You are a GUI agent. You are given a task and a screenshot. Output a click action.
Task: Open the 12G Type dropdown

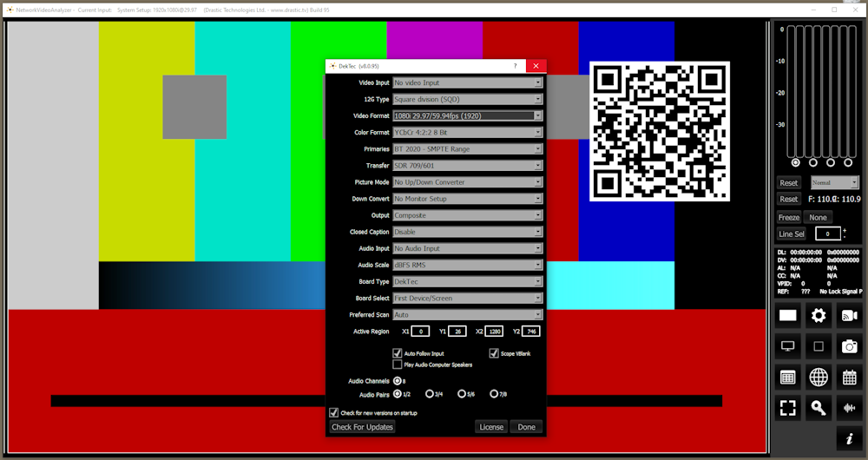(x=468, y=99)
